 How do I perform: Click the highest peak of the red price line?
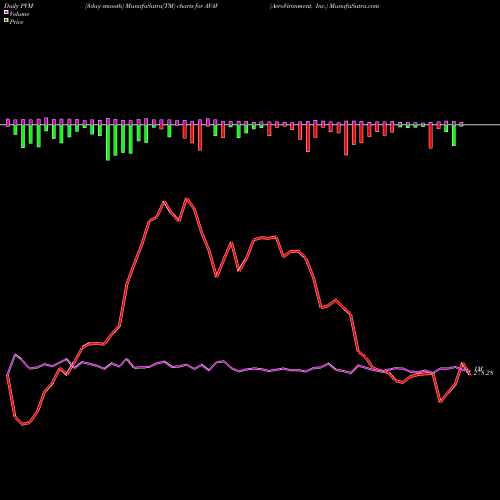186,199
